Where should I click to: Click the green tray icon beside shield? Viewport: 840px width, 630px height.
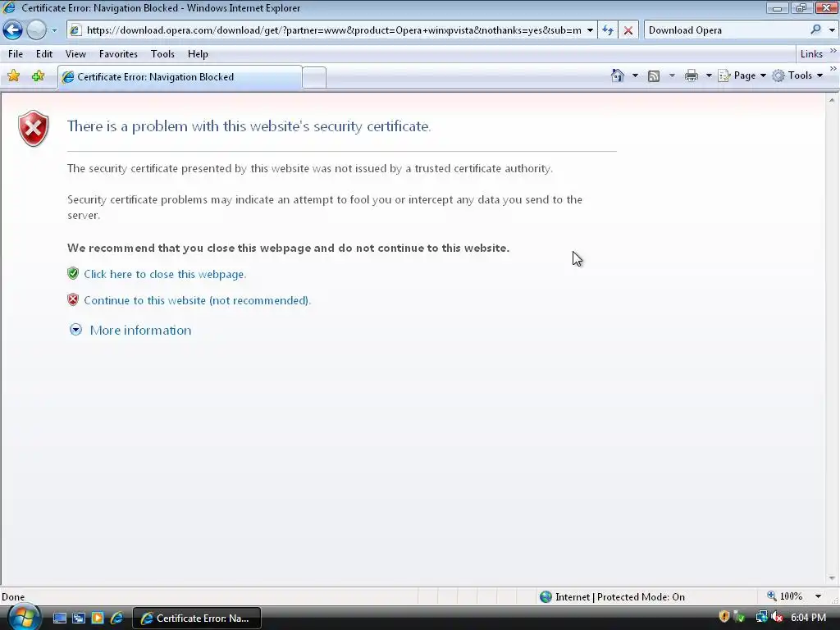click(740, 617)
